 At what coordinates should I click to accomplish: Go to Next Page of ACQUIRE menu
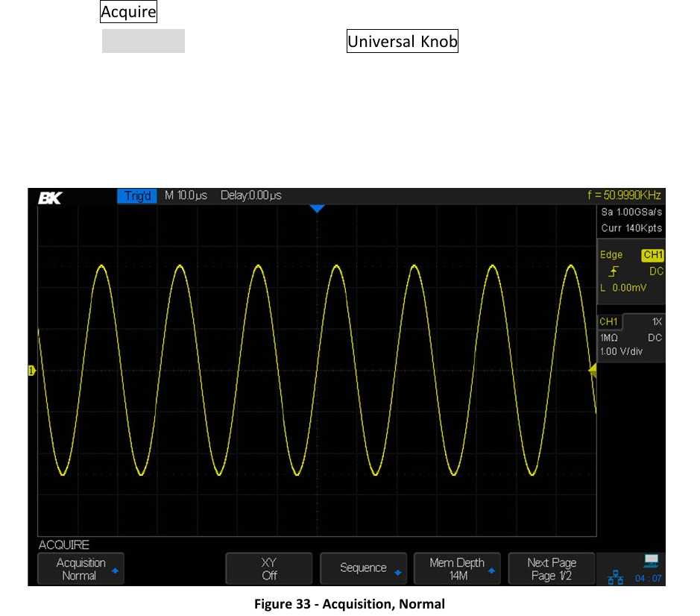552,568
